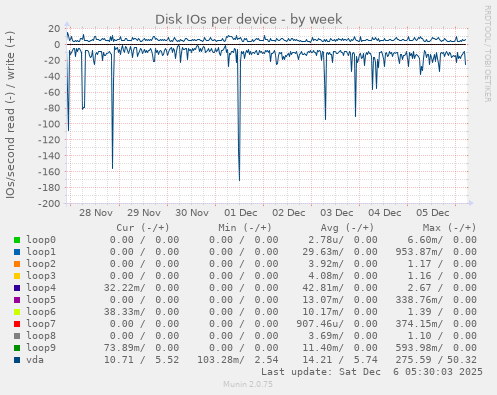Screen dimensions: 497x395
Task: Click the loop1 blue legend swatch
Action: (x=17, y=252)
